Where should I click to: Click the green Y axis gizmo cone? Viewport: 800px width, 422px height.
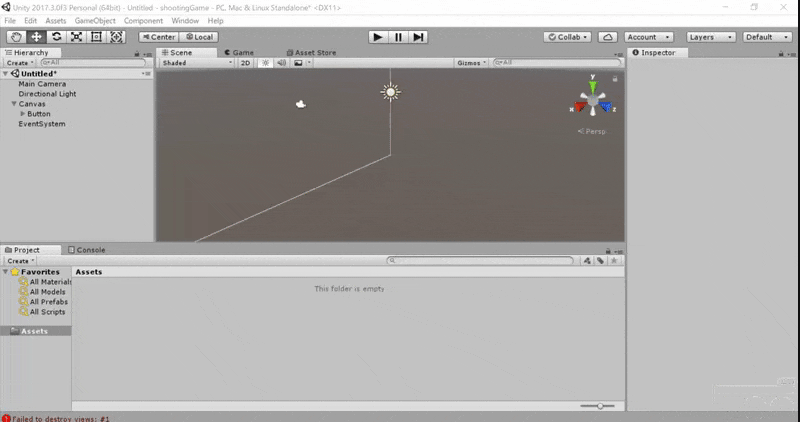pos(593,87)
